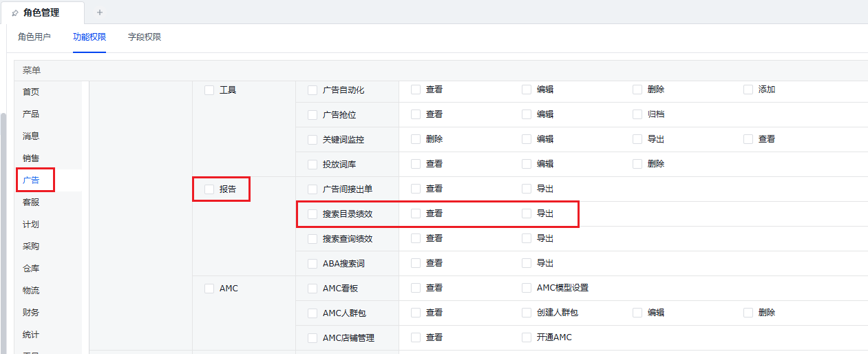This screenshot has height=354, width=868.
Task: Select 仓库 from the left menu
Action: pyautogui.click(x=31, y=269)
